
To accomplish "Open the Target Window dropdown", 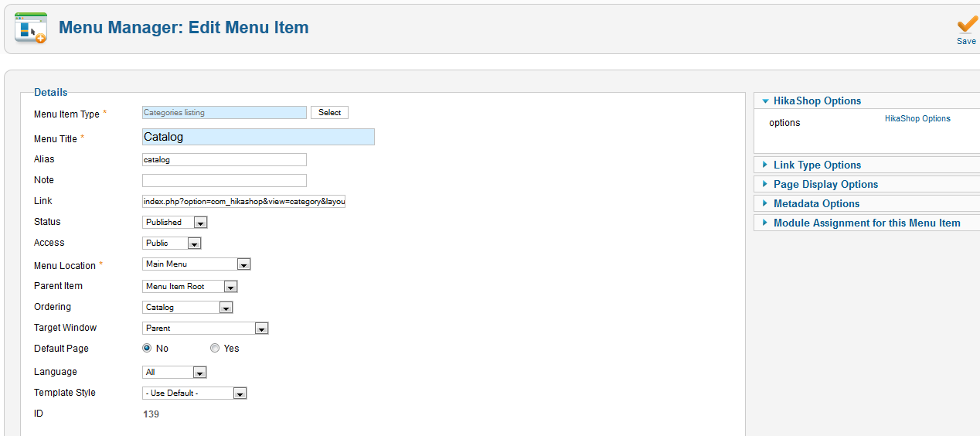I will click(206, 328).
